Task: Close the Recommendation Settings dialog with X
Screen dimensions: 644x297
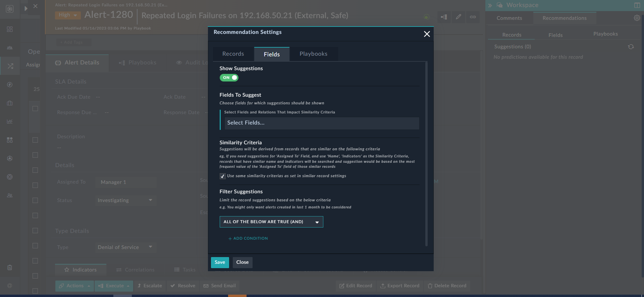Action: pos(427,34)
